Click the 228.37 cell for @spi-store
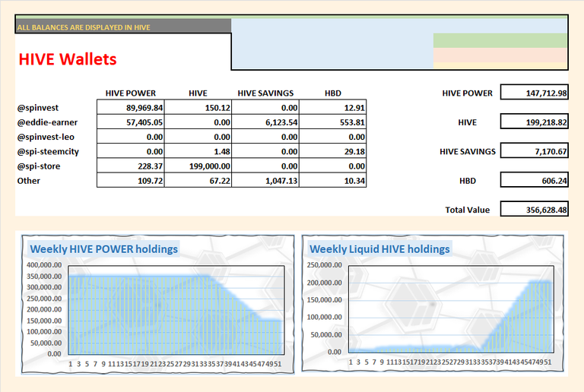The height and width of the screenshot is (392, 584). coord(130,166)
